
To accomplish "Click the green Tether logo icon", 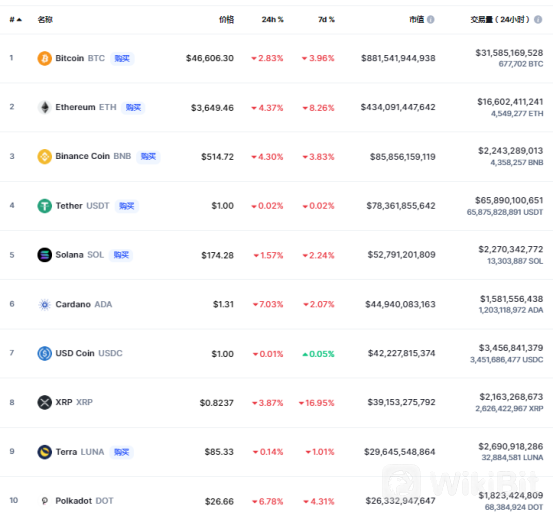I will 45,206.
